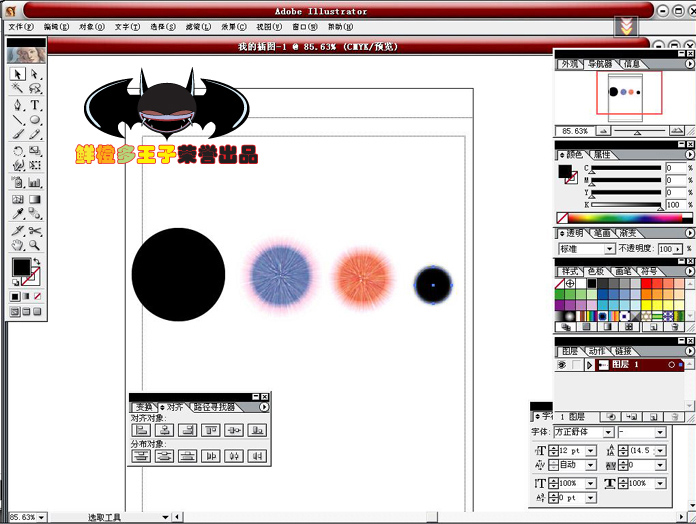The height and width of the screenshot is (524, 696).
Task: Open the 选取工具 status bar dropdown
Action: pos(165,517)
